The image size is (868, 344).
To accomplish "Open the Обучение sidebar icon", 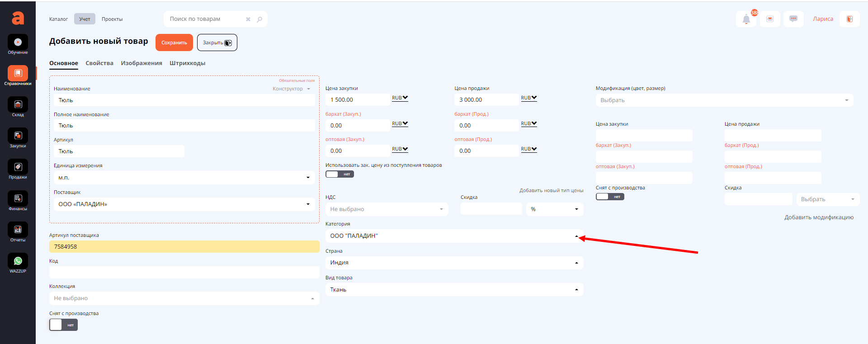I will tap(18, 42).
